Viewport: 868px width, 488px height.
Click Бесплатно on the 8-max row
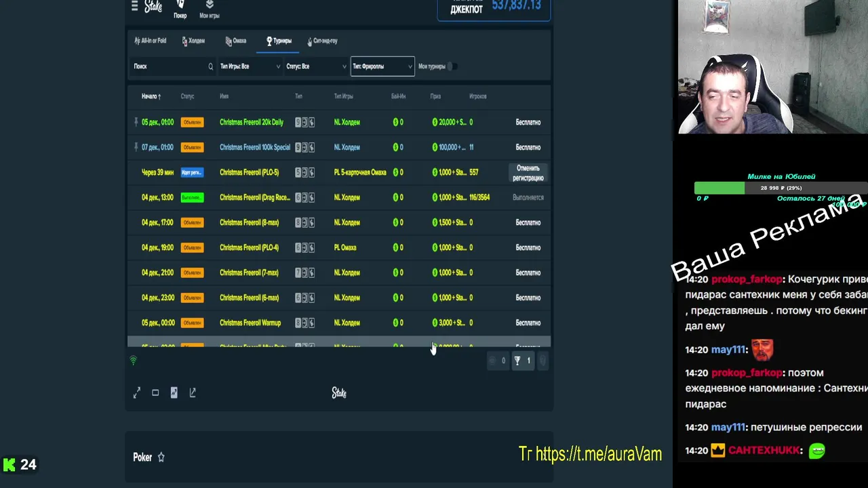click(528, 222)
